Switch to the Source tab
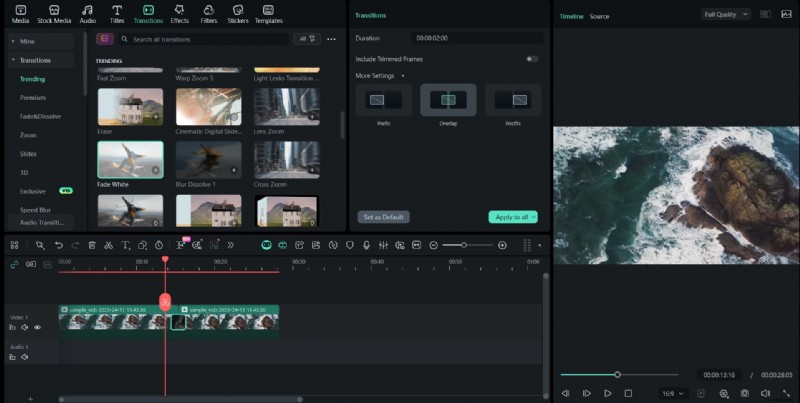800x403 pixels. 599,17
